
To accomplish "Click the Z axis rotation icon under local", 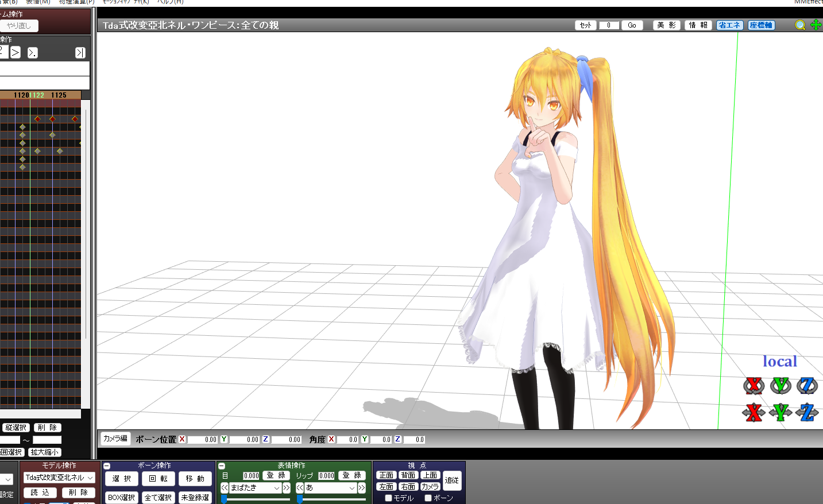I will [807, 386].
